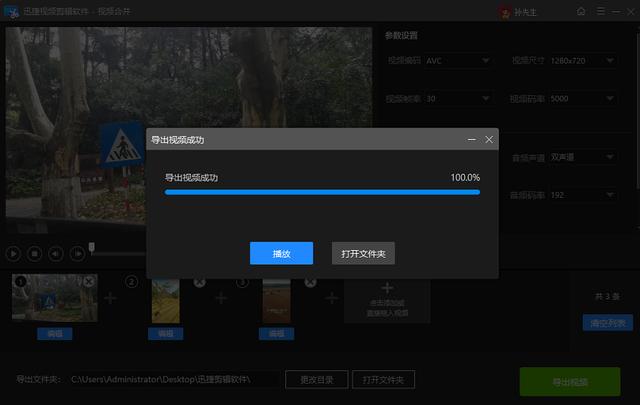Remove the second clip with its X icon
This screenshot has height=405, width=640.
[x=199, y=282]
